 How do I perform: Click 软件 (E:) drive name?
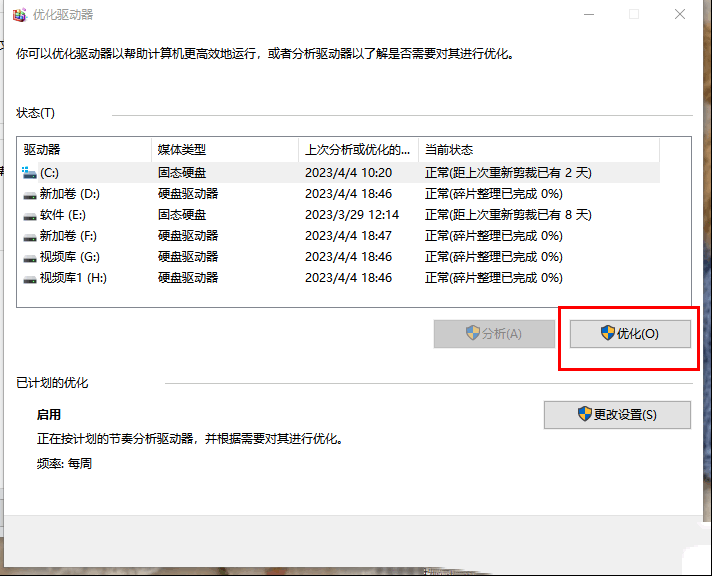63,215
